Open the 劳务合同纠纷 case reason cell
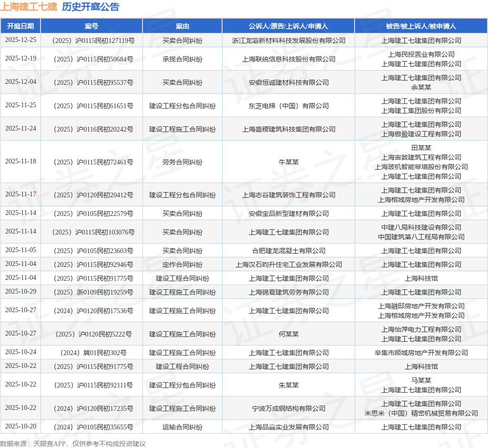This screenshot has height=448, width=488. [183, 162]
